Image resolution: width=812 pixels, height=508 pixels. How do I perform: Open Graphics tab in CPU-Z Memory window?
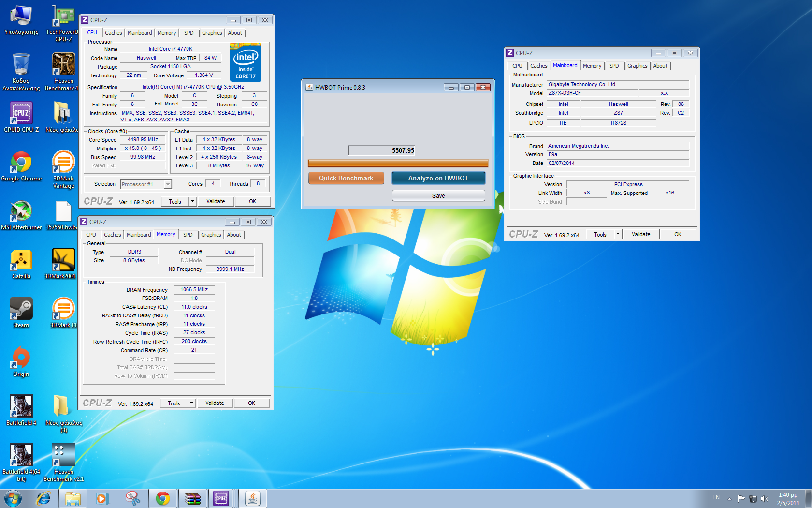[211, 235]
